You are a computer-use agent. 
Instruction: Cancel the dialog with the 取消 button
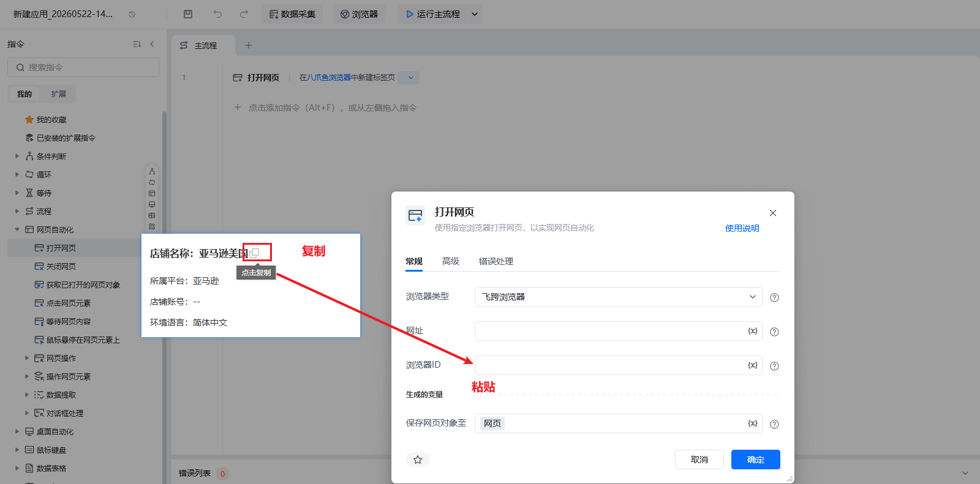coord(699,460)
